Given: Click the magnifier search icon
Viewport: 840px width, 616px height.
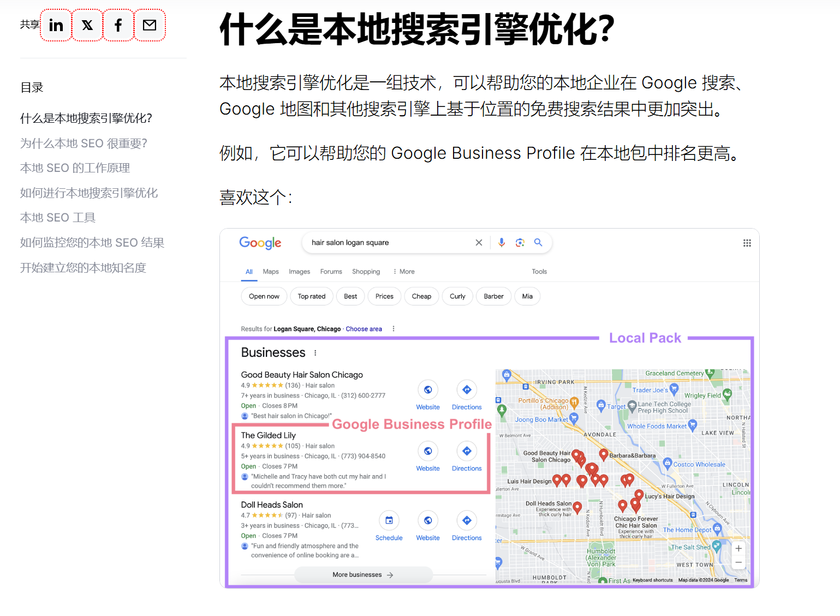Looking at the screenshot, I should 538,242.
